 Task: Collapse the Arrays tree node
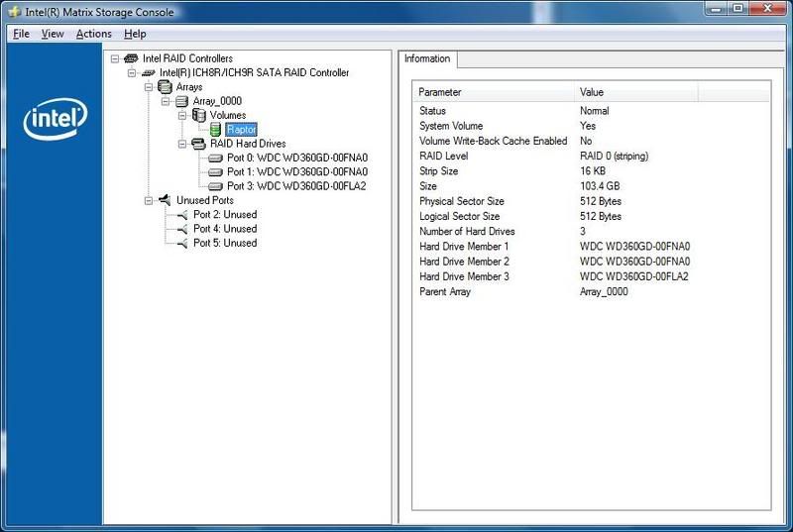[148, 87]
